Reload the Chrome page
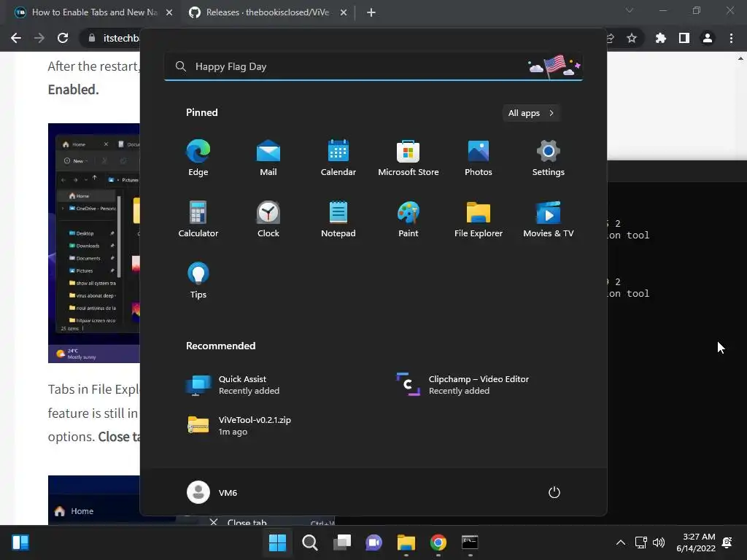747x560 pixels. click(x=63, y=38)
